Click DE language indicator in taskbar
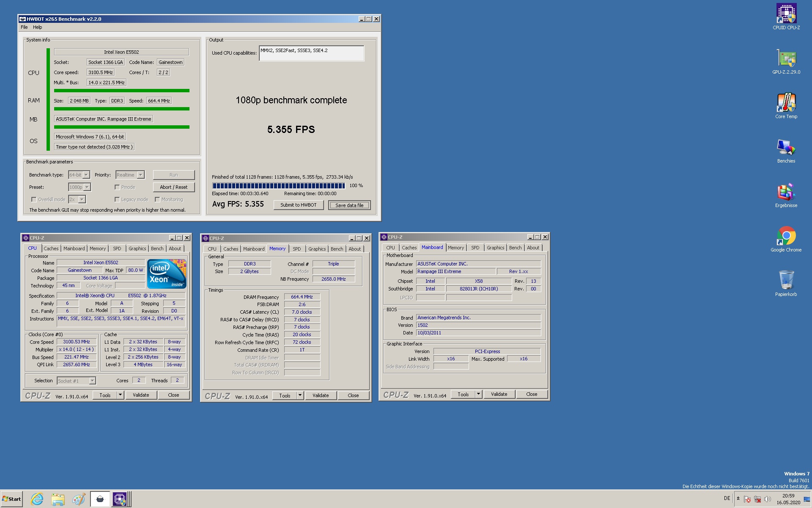The width and height of the screenshot is (812, 508). click(x=727, y=498)
